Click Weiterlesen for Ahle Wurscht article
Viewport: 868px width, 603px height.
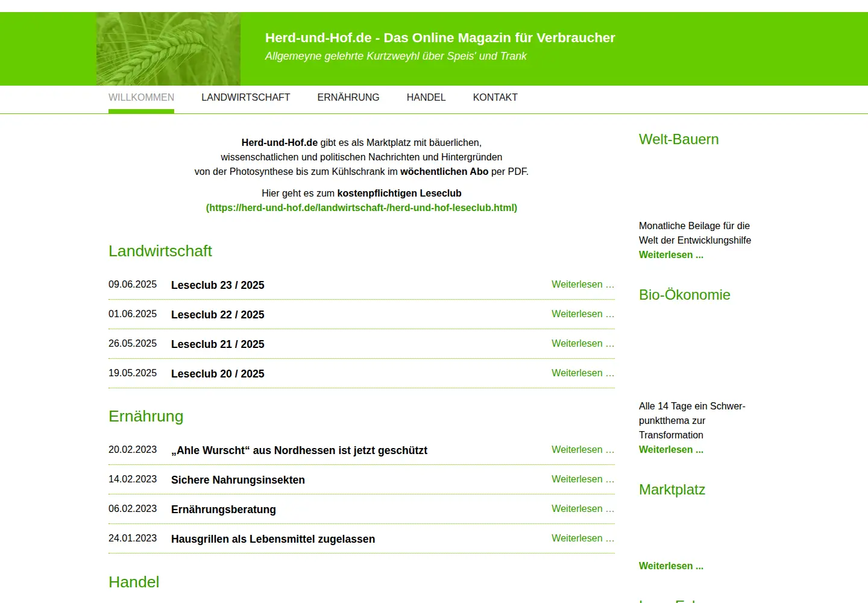pos(583,450)
